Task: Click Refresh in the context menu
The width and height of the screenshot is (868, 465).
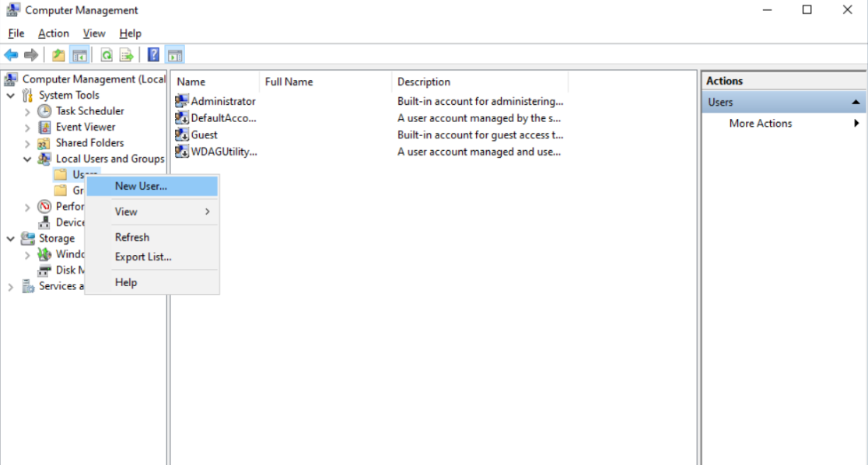Action: (x=131, y=236)
